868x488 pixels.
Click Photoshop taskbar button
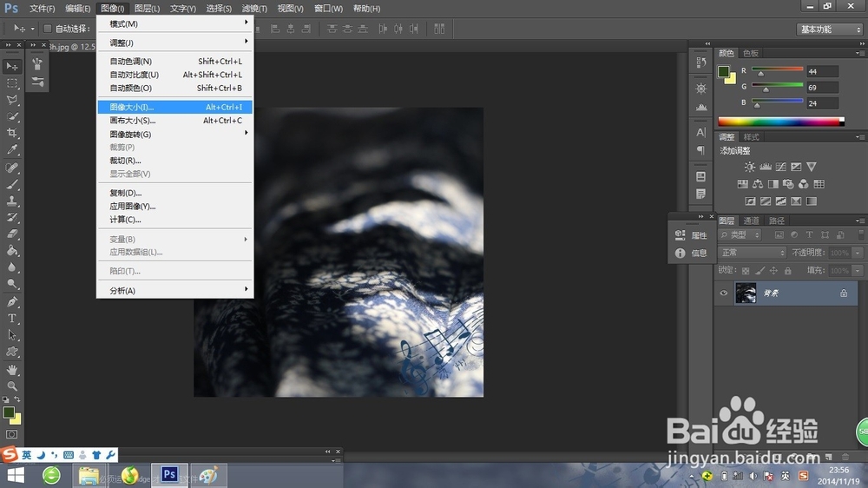pos(169,475)
